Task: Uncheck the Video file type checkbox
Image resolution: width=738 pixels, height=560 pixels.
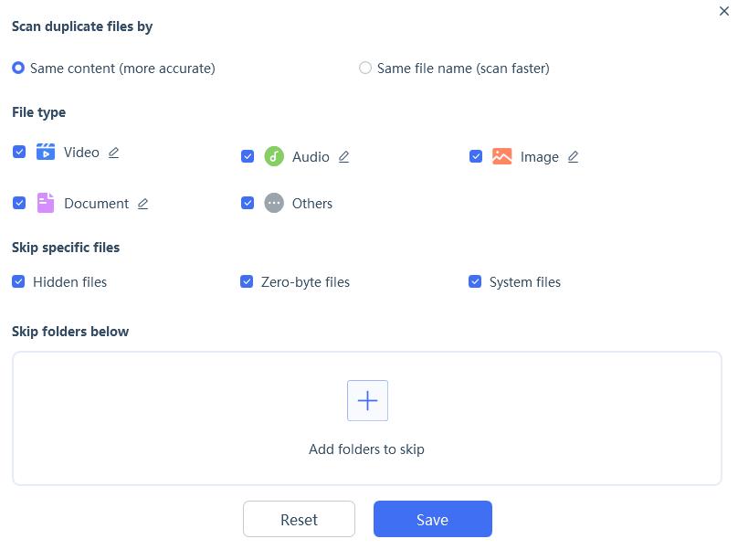Action: click(18, 152)
